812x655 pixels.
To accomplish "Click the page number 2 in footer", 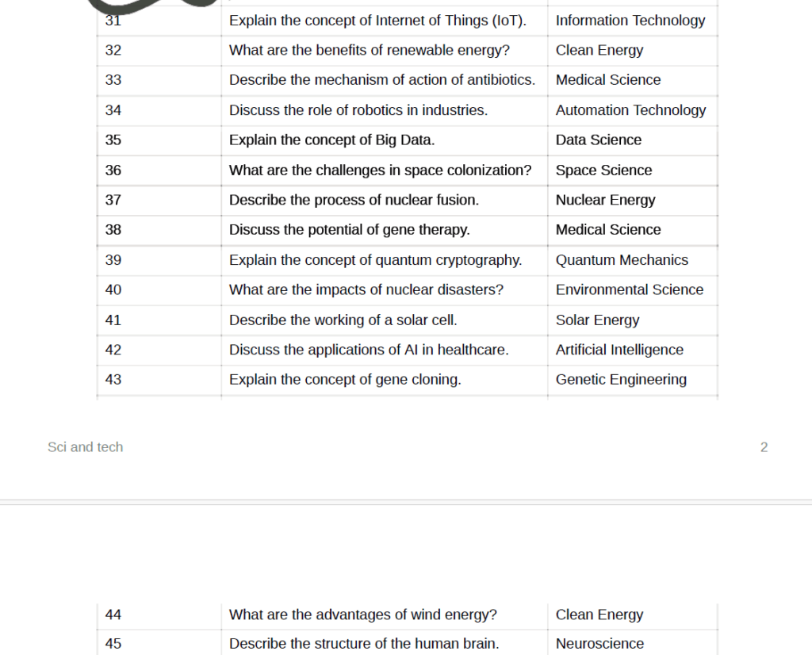I will [764, 447].
